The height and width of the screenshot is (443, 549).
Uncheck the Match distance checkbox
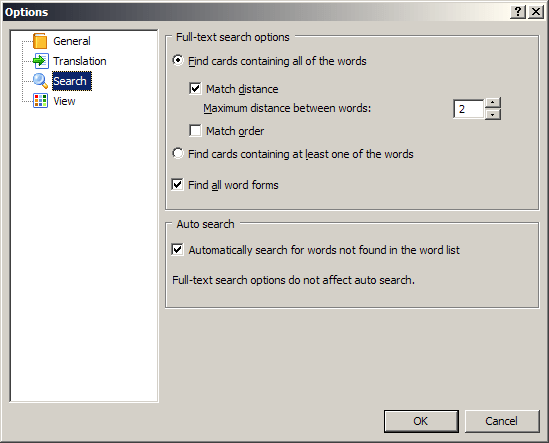pos(195,89)
